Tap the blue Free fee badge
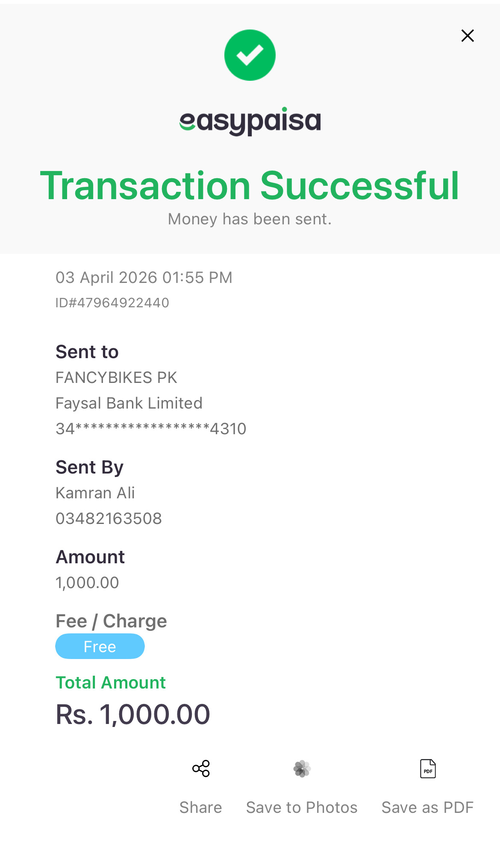This screenshot has width=500, height=868. coord(100,646)
